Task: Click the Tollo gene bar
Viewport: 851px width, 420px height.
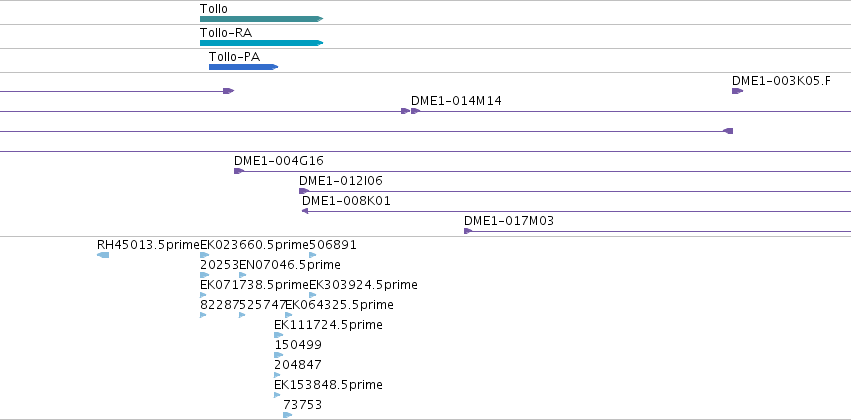Action: 260,19
